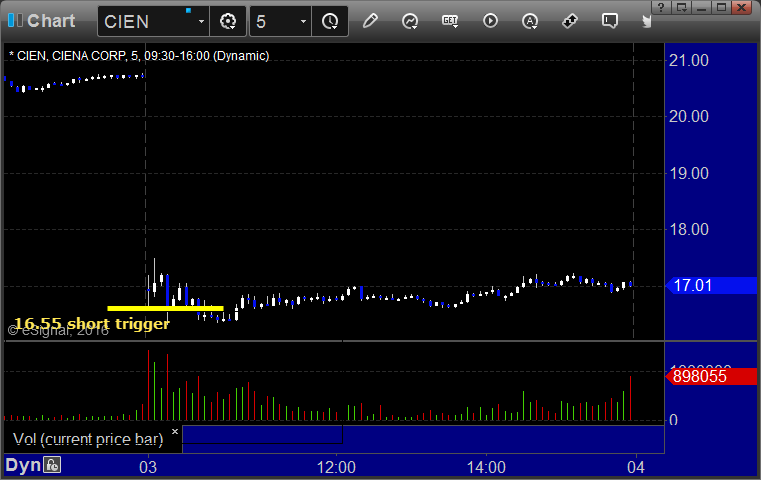The height and width of the screenshot is (480, 761).
Task: Click the EFS script icon
Action: tap(450, 21)
